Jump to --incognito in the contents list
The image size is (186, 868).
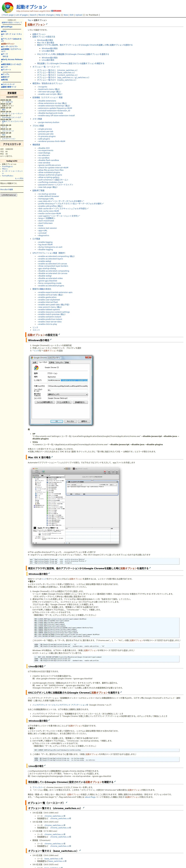click(42, 87)
